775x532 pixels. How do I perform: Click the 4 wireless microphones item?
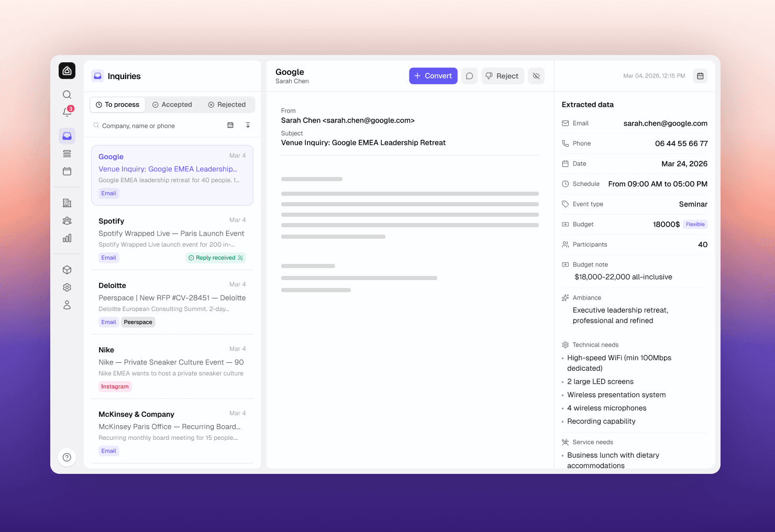pos(606,408)
